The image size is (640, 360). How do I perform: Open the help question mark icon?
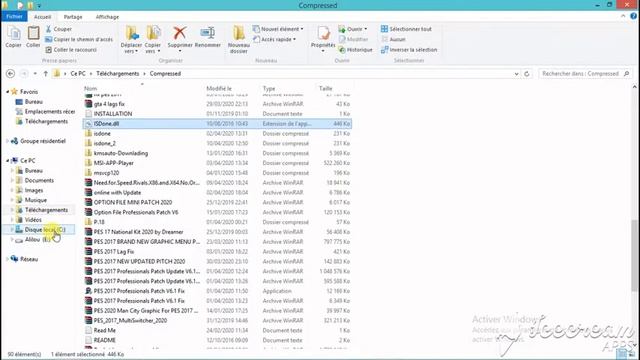click(x=633, y=16)
